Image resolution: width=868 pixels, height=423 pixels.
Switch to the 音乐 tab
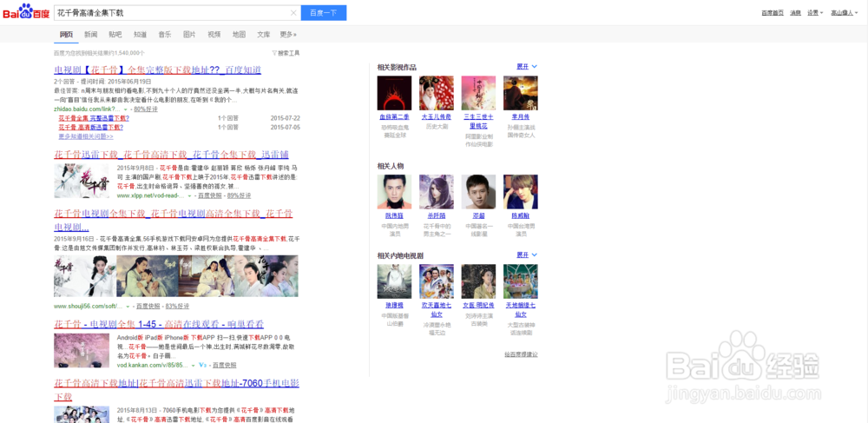tap(164, 35)
